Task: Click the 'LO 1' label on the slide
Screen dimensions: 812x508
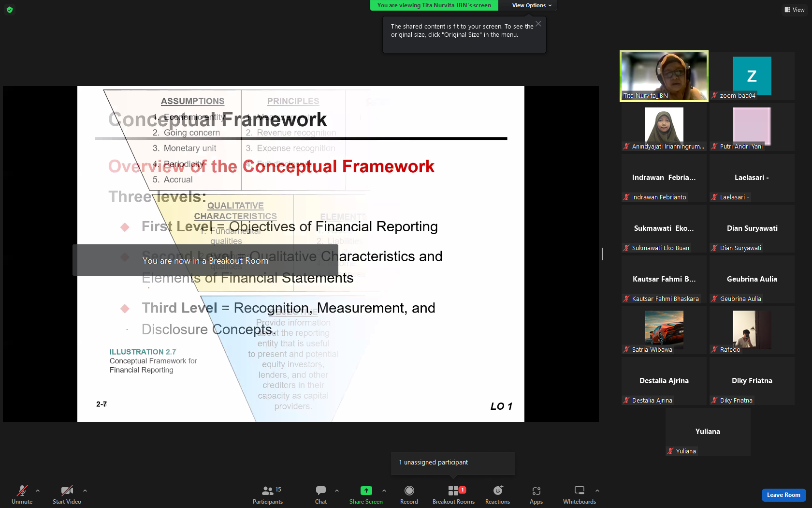Action: (x=501, y=406)
